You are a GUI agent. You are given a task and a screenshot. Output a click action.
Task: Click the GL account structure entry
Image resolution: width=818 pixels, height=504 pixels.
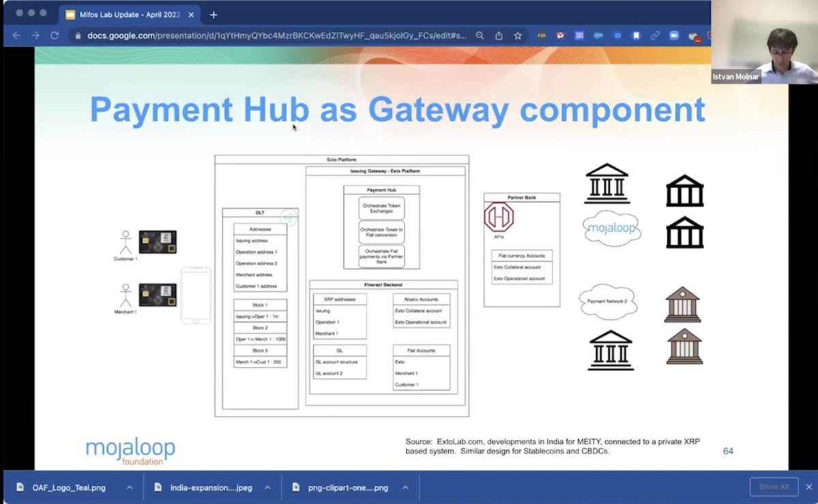tap(336, 362)
